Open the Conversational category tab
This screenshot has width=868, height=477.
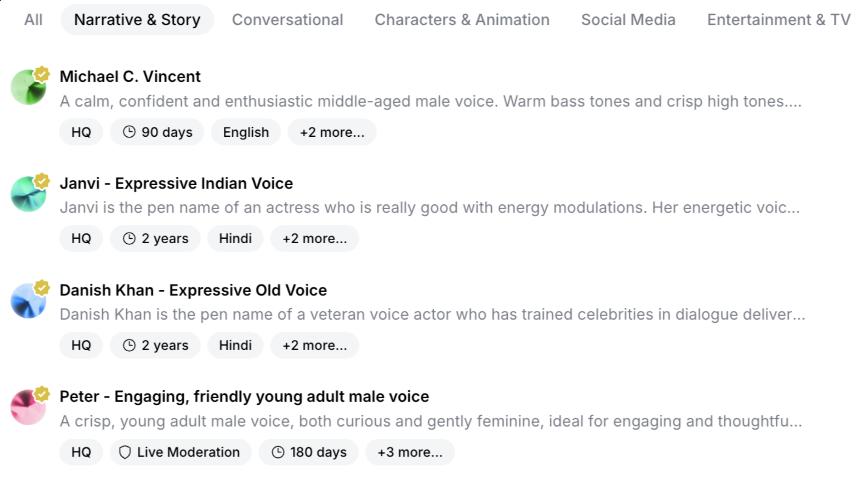coord(287,20)
